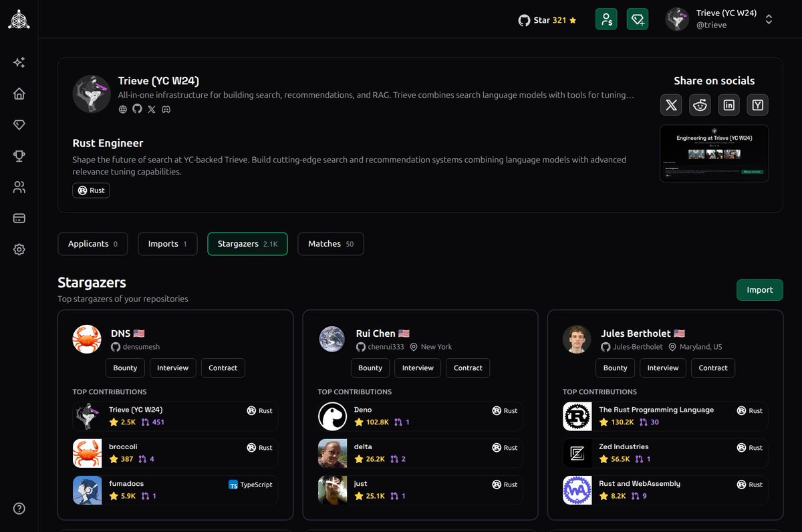Expand the Trieve account switcher chevron
This screenshot has width=802, height=532.
click(769, 19)
